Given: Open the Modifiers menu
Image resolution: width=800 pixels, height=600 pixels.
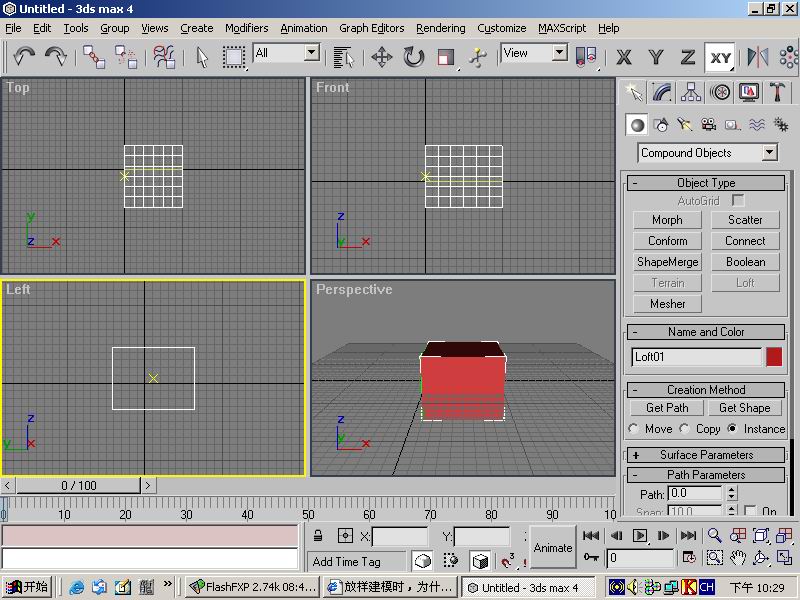Looking at the screenshot, I should click(246, 28).
